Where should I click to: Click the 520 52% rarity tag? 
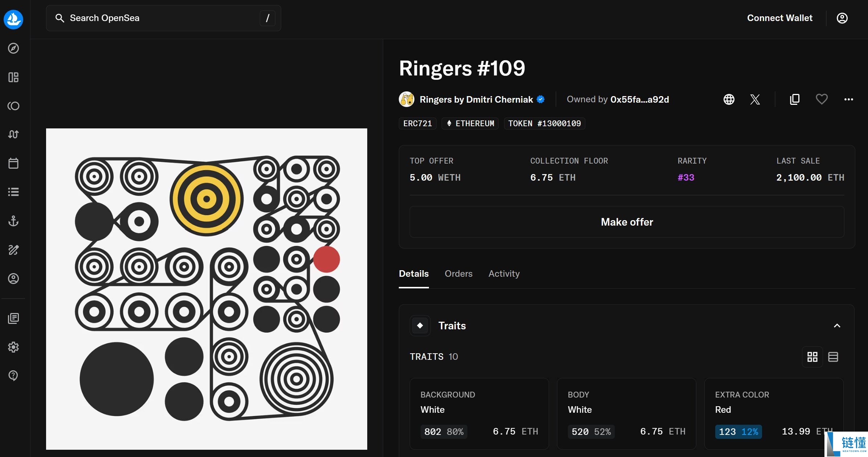(x=591, y=432)
